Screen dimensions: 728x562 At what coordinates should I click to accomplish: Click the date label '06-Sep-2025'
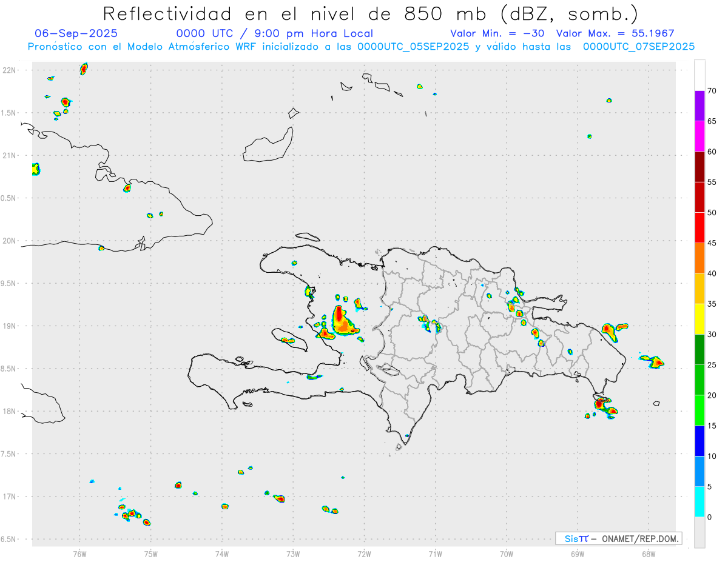(x=76, y=33)
